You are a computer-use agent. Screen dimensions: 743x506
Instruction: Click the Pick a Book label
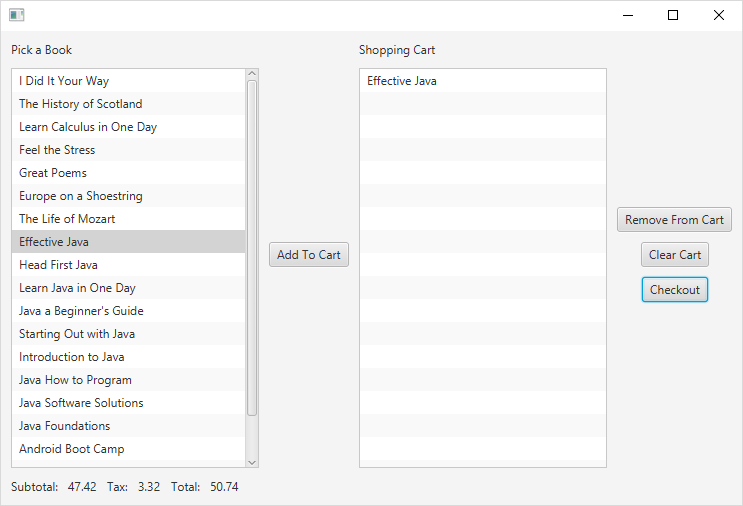point(42,50)
